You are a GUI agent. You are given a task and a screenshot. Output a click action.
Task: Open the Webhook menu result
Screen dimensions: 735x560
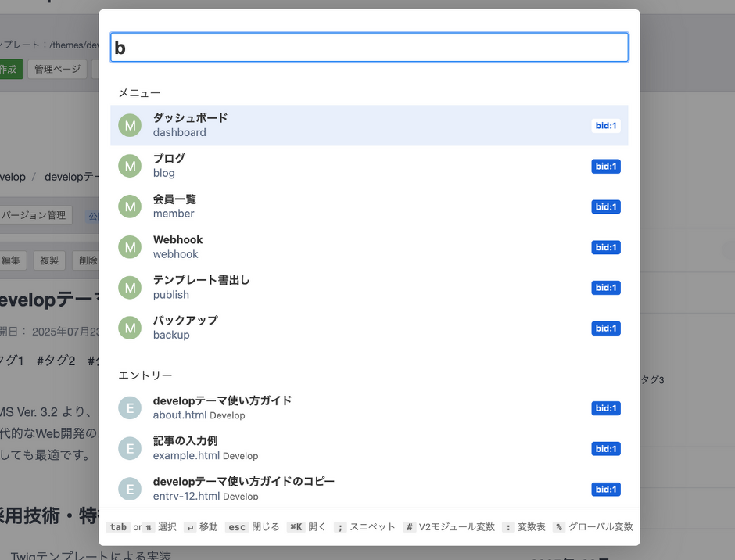[x=313, y=247]
